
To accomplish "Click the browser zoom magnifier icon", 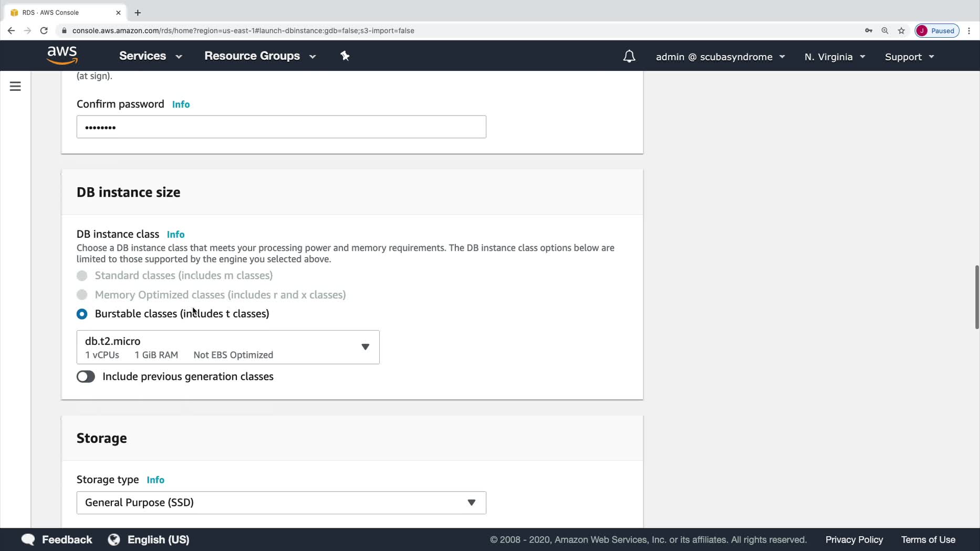I will tap(885, 30).
